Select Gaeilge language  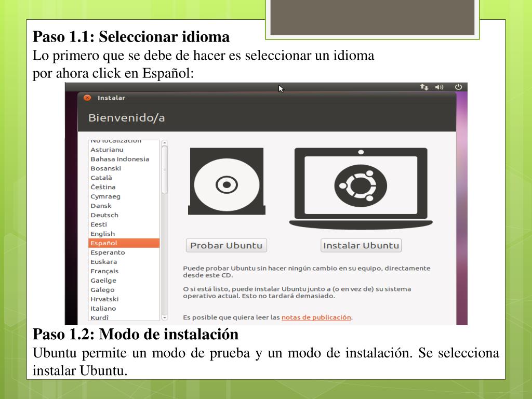click(124, 280)
